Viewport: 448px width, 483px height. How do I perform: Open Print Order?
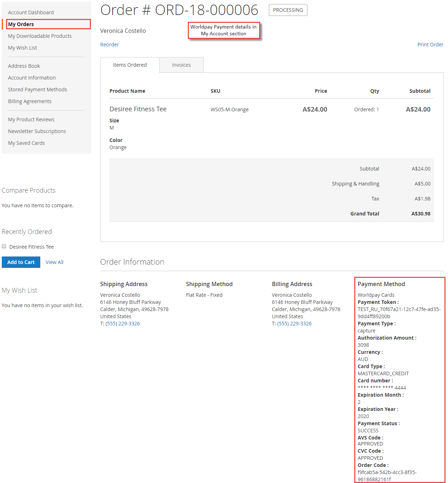click(430, 44)
